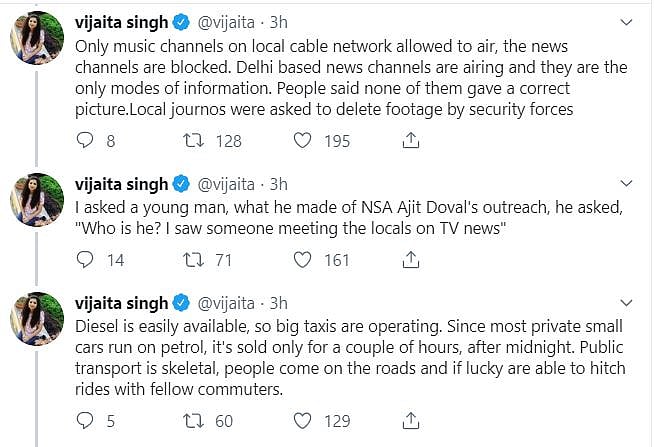654x447 pixels.
Task: Expand the caret menu on Ajit Doval tweet
Action: [x=627, y=183]
